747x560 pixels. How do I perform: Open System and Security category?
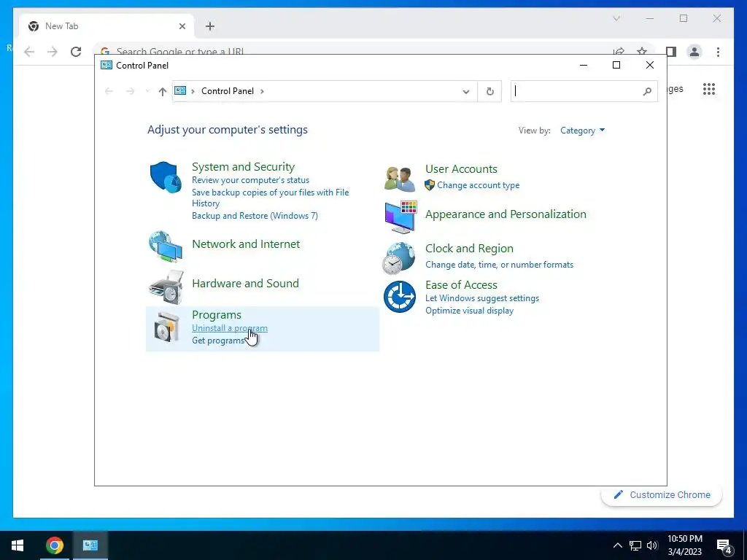(243, 167)
